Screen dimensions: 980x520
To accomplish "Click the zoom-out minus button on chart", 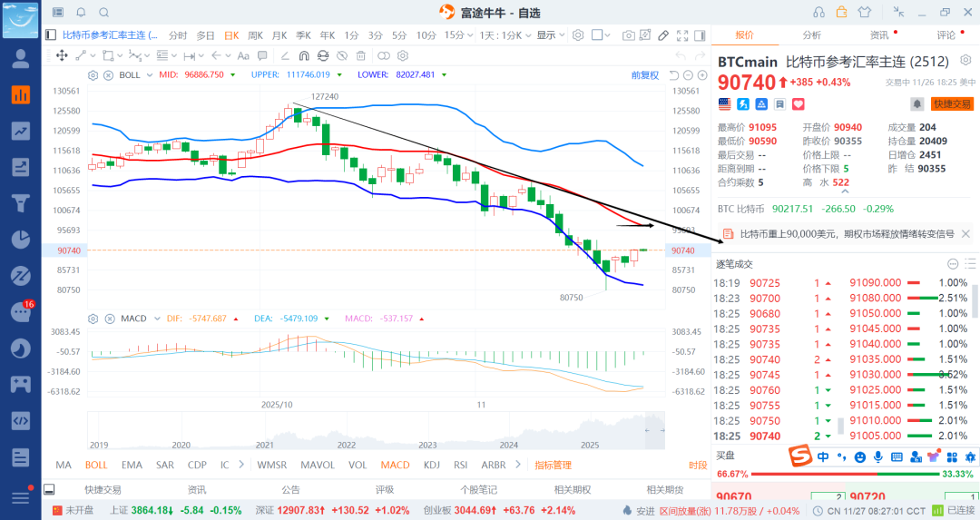I will (688, 75).
